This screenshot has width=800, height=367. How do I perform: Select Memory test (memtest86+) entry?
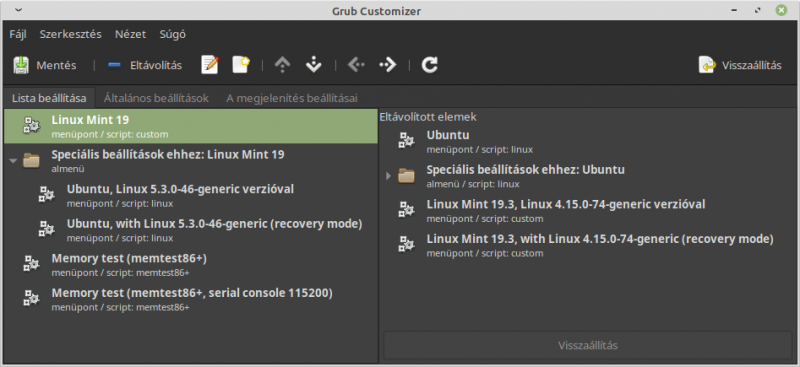tap(191, 264)
